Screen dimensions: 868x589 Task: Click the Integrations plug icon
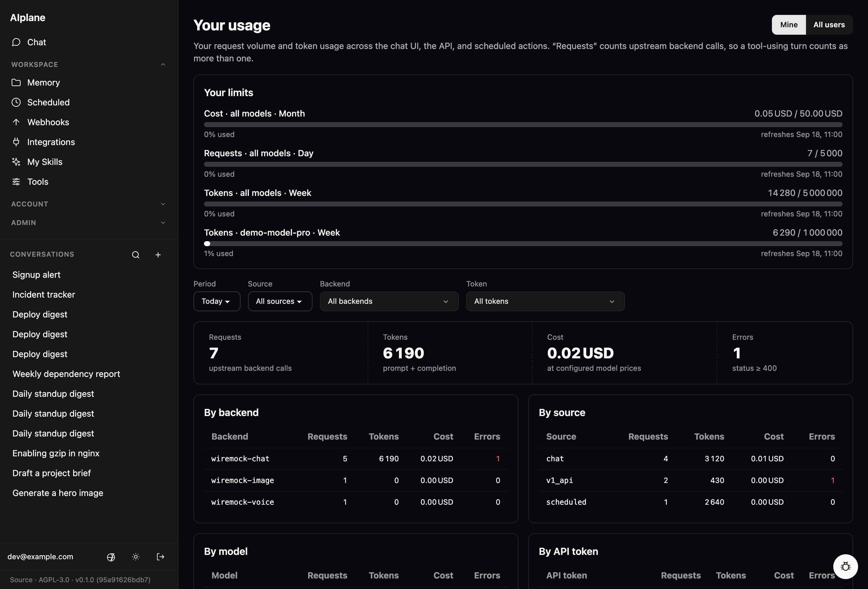coord(16,142)
